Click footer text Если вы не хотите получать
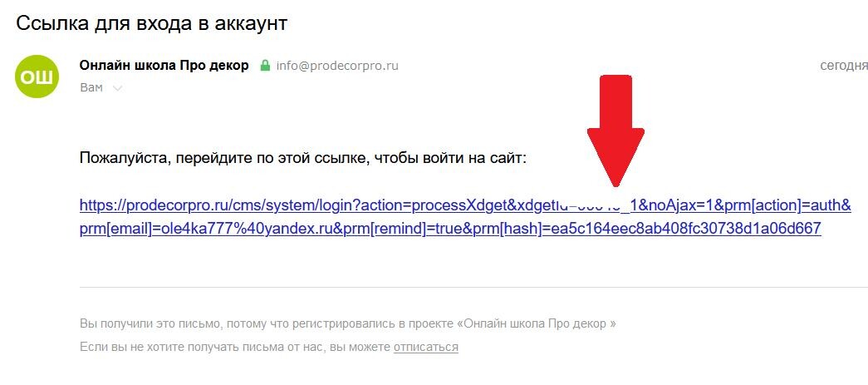Image resolution: width=868 pixels, height=385 pixels. pos(174,348)
